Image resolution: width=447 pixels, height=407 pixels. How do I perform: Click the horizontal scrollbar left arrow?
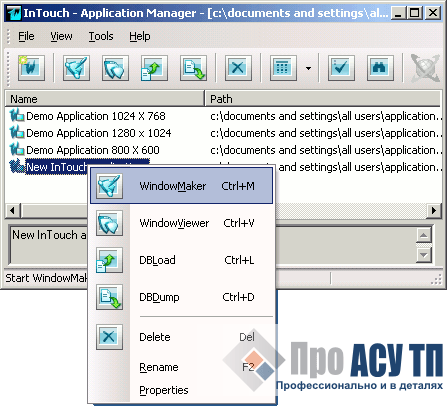point(13,210)
